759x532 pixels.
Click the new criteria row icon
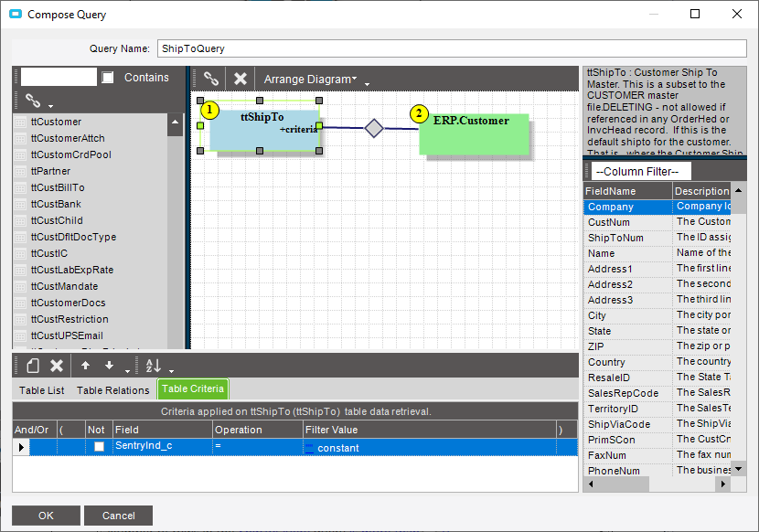(32, 366)
